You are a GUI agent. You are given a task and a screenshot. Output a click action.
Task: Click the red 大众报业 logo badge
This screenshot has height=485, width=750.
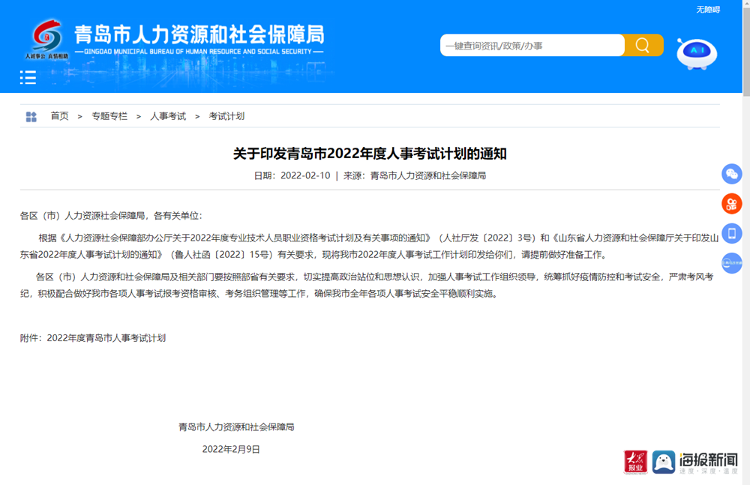pyautogui.click(x=635, y=461)
